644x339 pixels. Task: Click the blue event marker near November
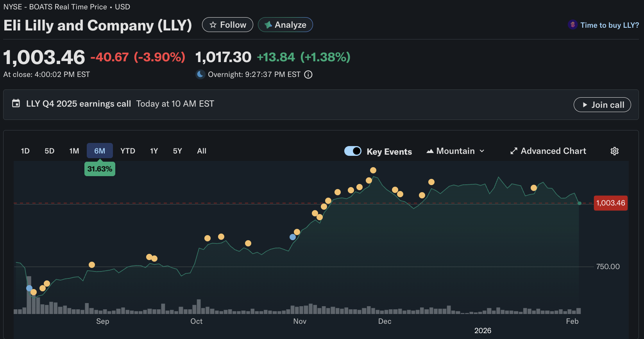click(293, 237)
